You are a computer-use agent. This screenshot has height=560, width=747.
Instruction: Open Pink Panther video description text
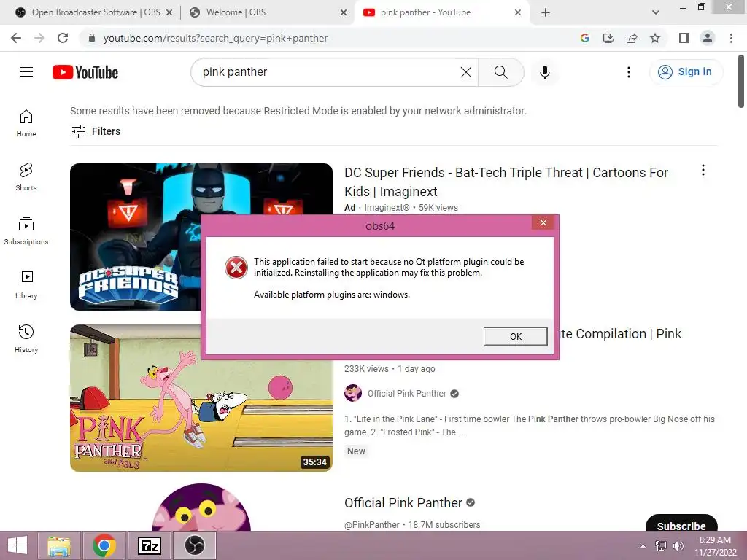(530, 426)
